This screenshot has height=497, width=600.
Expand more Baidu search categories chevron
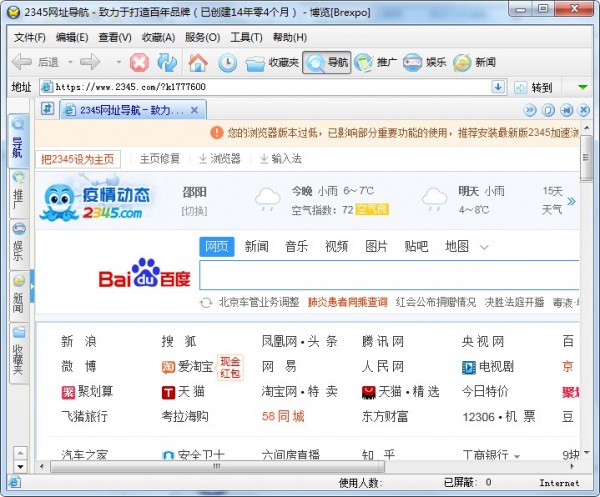pyautogui.click(x=484, y=247)
